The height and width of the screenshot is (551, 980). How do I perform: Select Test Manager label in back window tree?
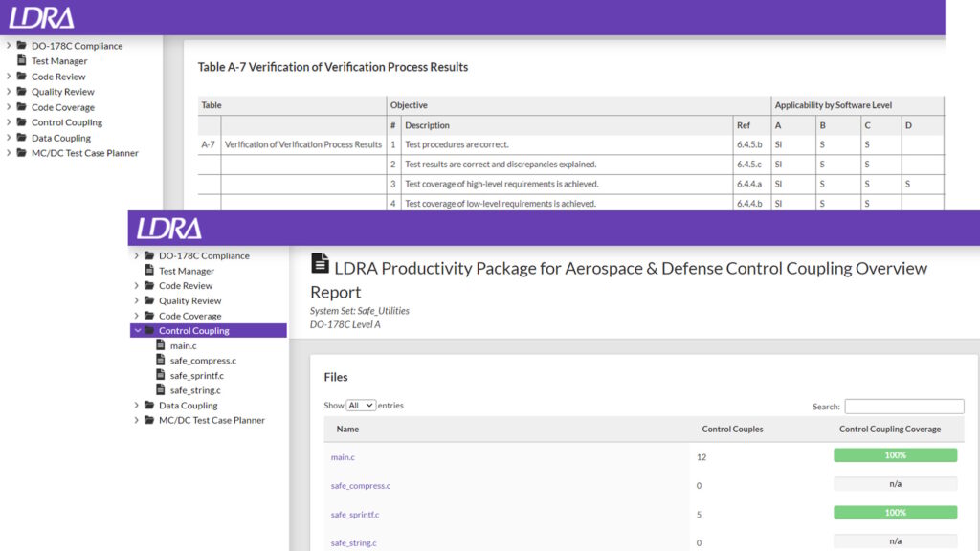pyautogui.click(x=59, y=60)
